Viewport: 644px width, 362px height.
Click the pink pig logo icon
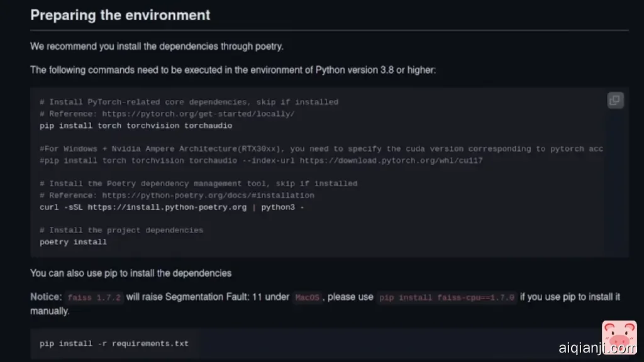tap(619, 334)
